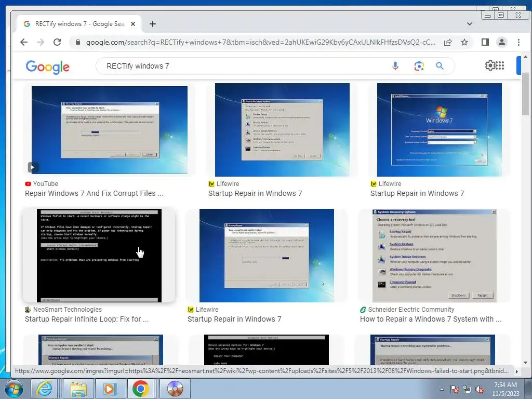Click the blue magnifier search button
The width and height of the screenshot is (532, 399).
440,66
